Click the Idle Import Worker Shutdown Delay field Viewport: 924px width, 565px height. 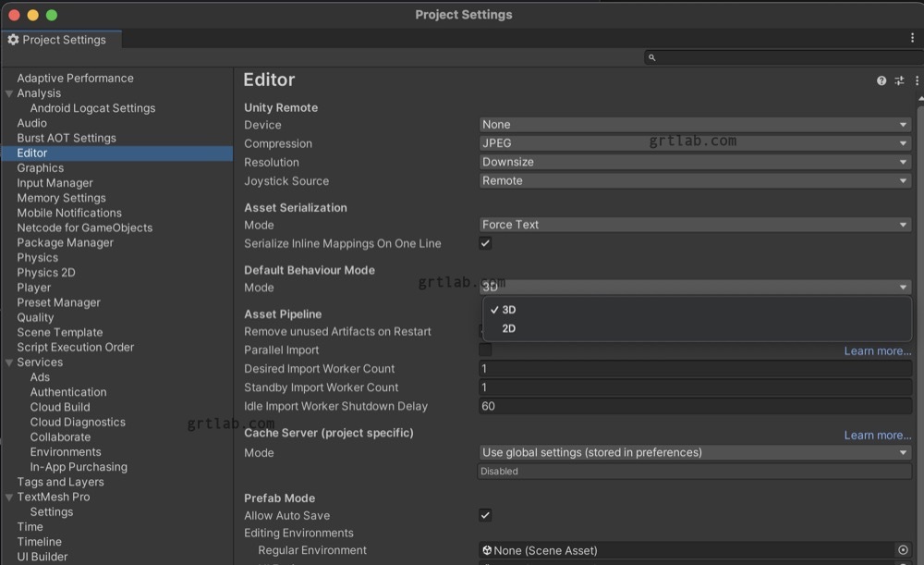(693, 406)
